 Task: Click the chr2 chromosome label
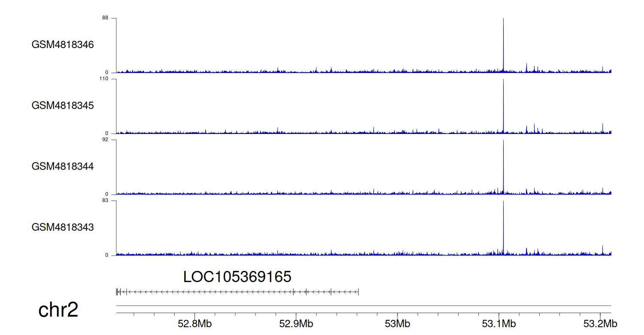[x=58, y=310]
